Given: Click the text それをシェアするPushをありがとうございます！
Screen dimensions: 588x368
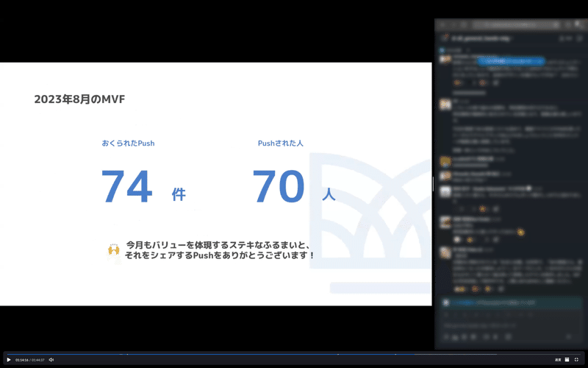Looking at the screenshot, I should pos(220,255).
